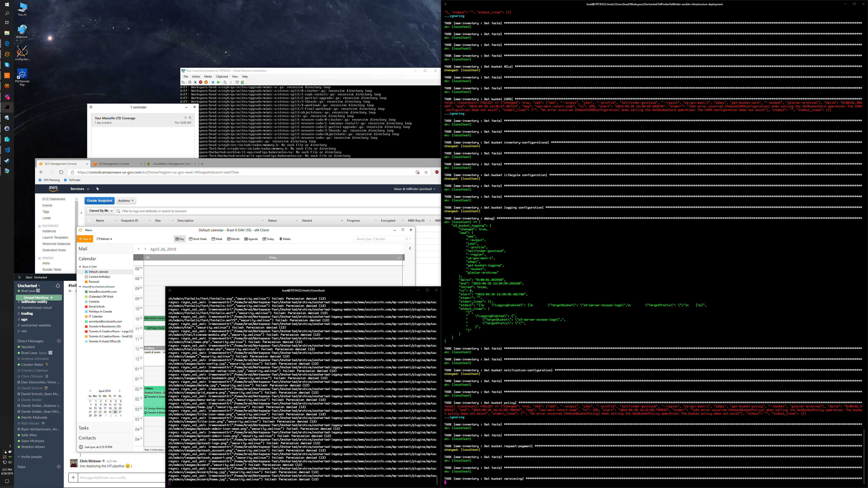The image size is (868, 488).
Task: Click the orange Save state icon in VM toolbar
Action: [x=206, y=82]
